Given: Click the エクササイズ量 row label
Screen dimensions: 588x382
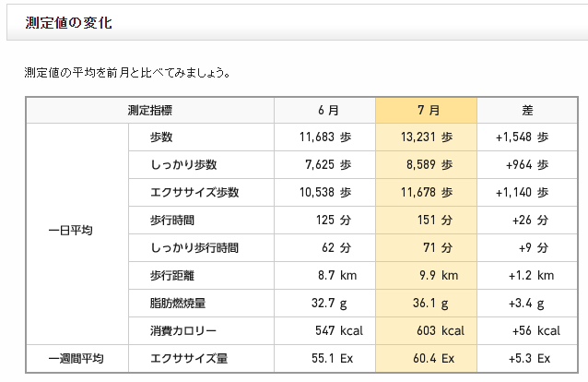Looking at the screenshot, I should click(x=183, y=358).
